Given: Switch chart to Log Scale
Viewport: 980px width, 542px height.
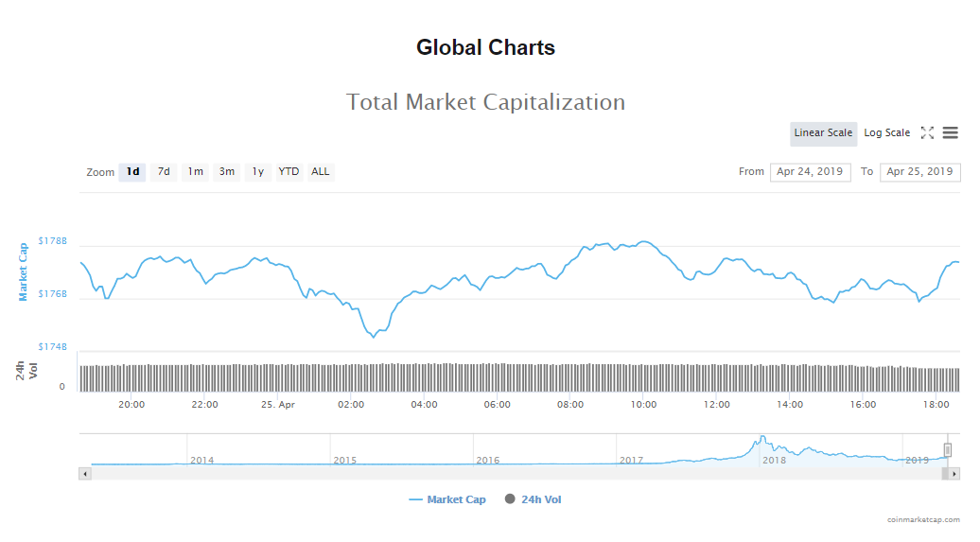Looking at the screenshot, I should (886, 133).
